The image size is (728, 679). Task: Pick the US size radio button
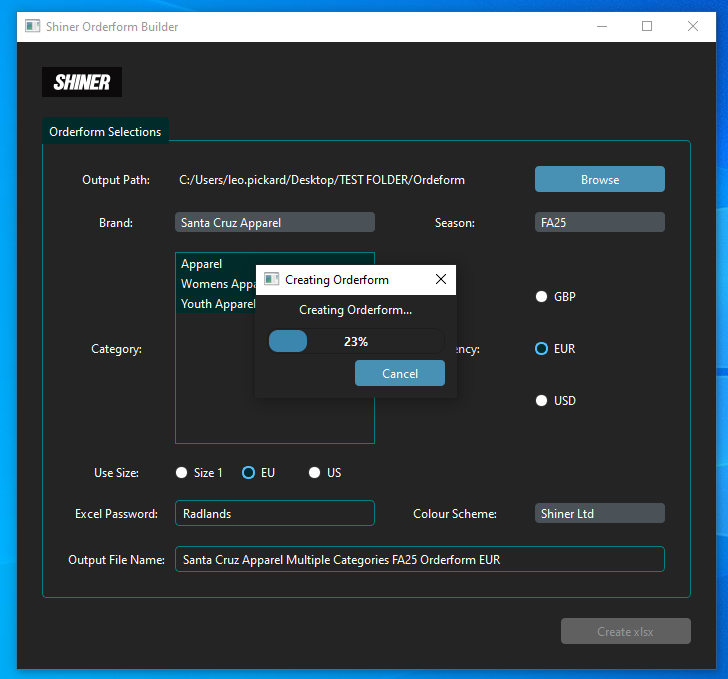315,473
